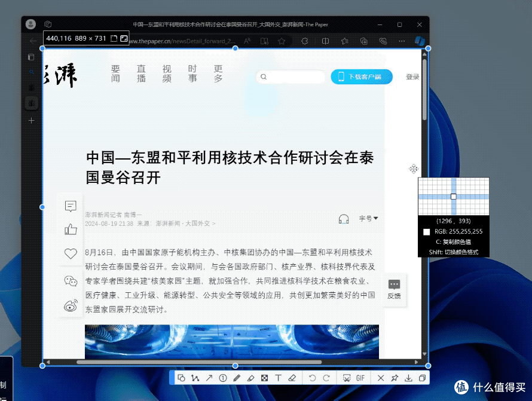532x401 pixels.
Task: Click the 澎湃 site logo
Action: click(x=60, y=75)
